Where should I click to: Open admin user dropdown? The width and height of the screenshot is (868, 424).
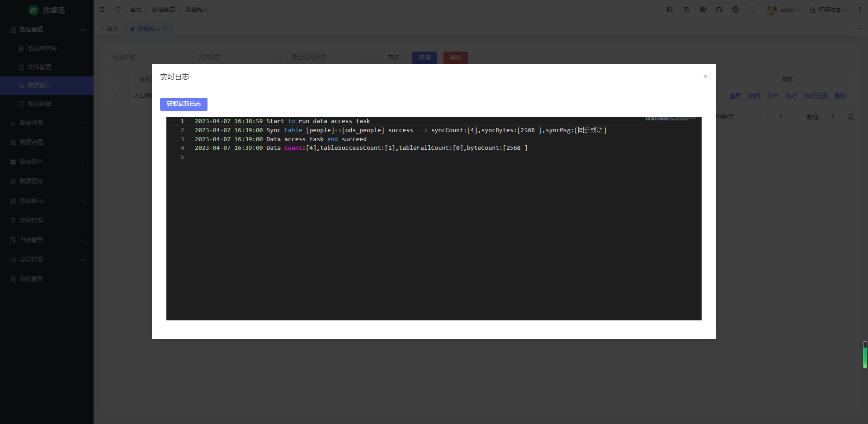(x=791, y=10)
